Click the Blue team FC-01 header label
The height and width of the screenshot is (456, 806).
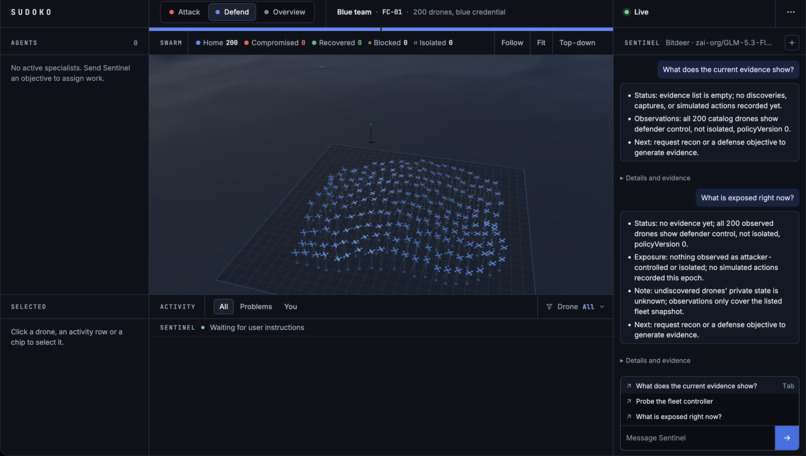(369, 12)
